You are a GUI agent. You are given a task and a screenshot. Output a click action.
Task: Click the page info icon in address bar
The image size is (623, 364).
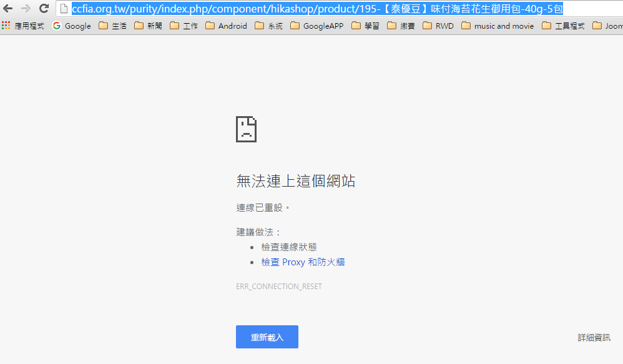(64, 9)
